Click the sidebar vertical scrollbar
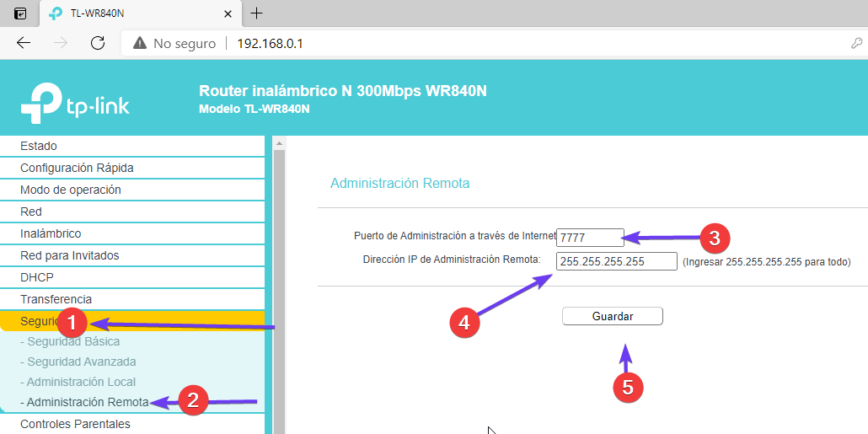 pyautogui.click(x=279, y=287)
